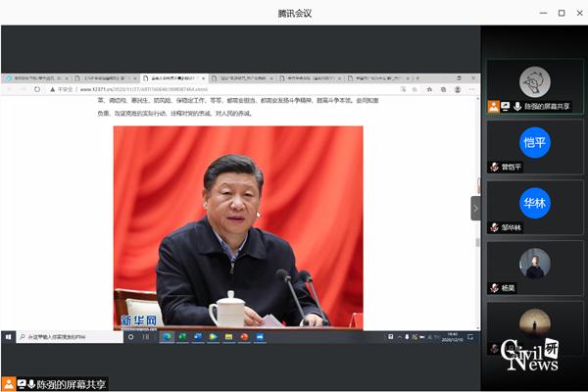Click the orange host icon in bottom status bar
The width and height of the screenshot is (588, 392).
pos(9,382)
